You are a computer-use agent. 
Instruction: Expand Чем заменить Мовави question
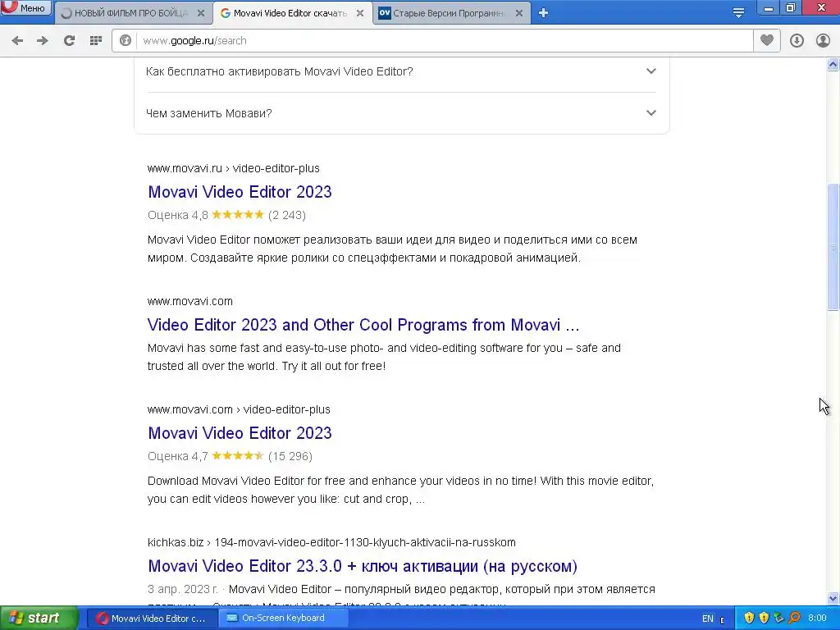click(x=401, y=113)
